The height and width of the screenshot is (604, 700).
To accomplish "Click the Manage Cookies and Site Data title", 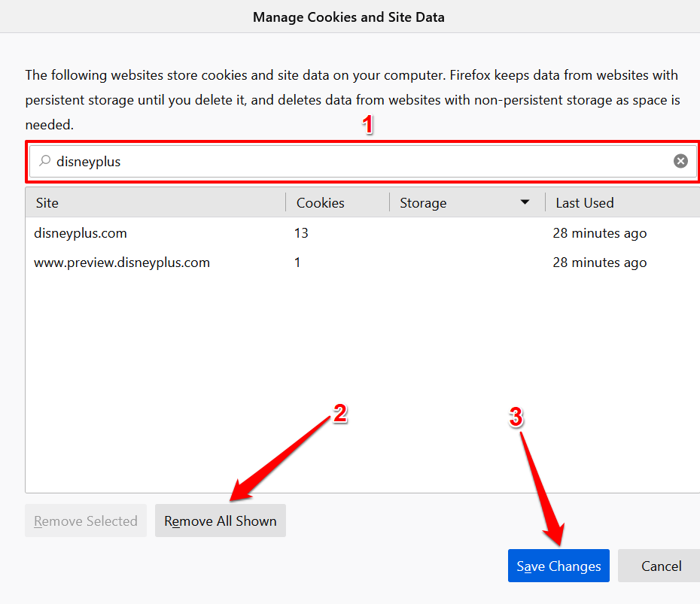I will (348, 17).
